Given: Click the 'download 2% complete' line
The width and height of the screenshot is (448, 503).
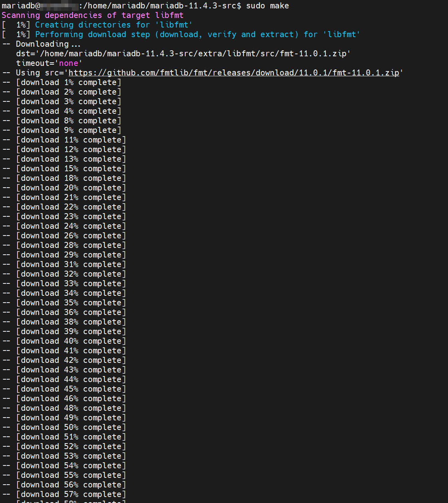Looking at the screenshot, I should [x=62, y=92].
